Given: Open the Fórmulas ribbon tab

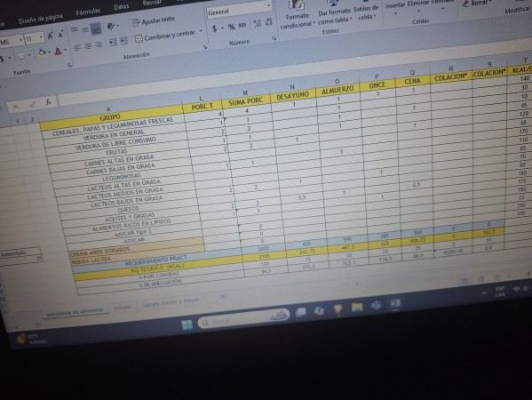Looking at the screenshot, I should pyautogui.click(x=88, y=12).
